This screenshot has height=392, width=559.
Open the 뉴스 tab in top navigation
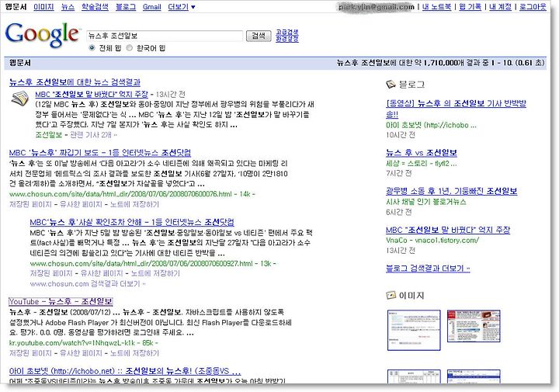click(x=68, y=7)
